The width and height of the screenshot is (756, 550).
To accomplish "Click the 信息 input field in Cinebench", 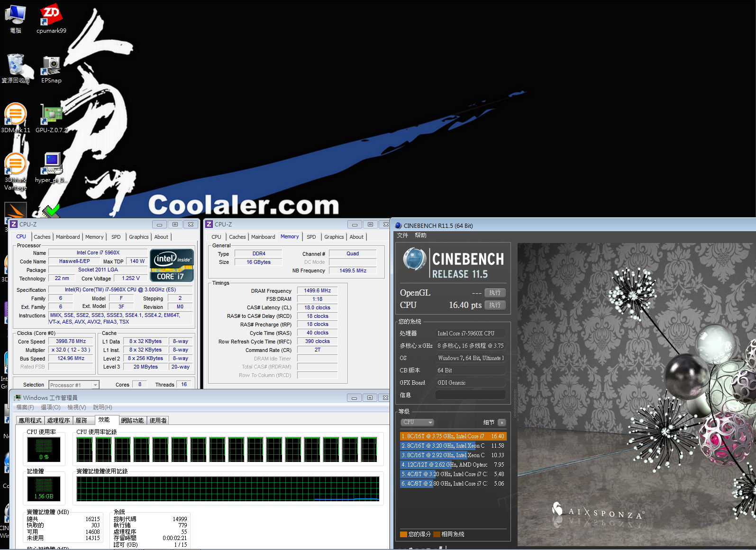I will 470,395.
